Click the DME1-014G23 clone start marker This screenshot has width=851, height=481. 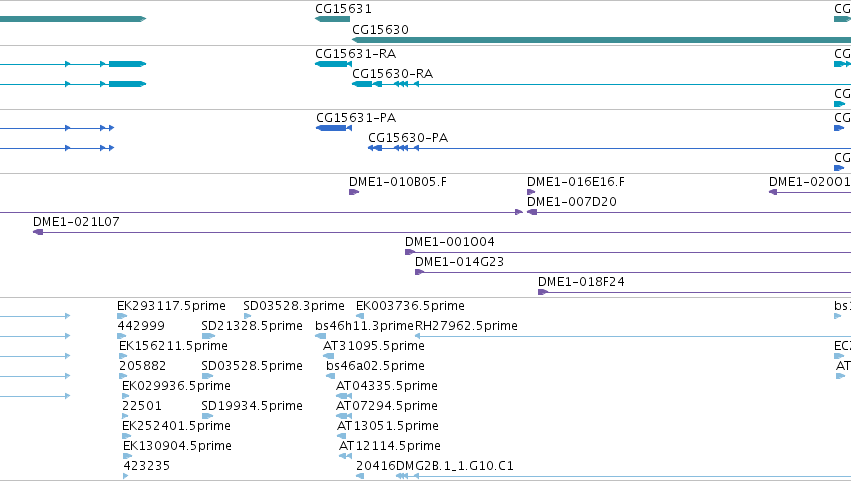[419, 272]
